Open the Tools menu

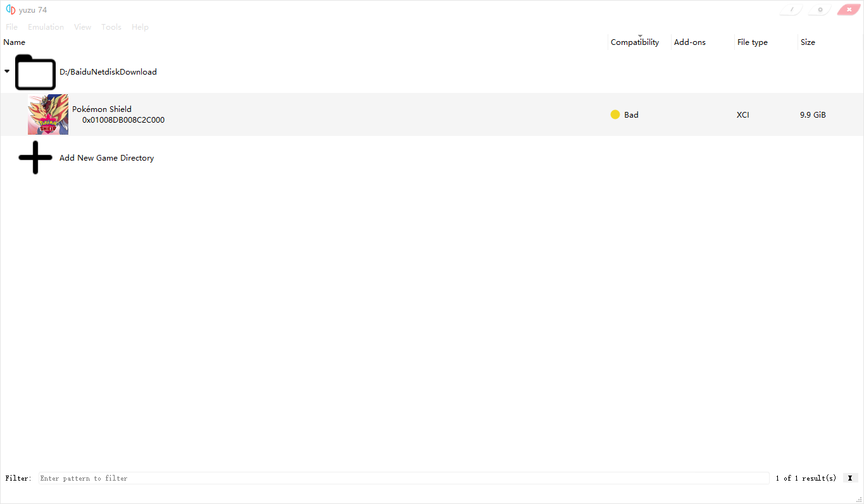tap(111, 27)
